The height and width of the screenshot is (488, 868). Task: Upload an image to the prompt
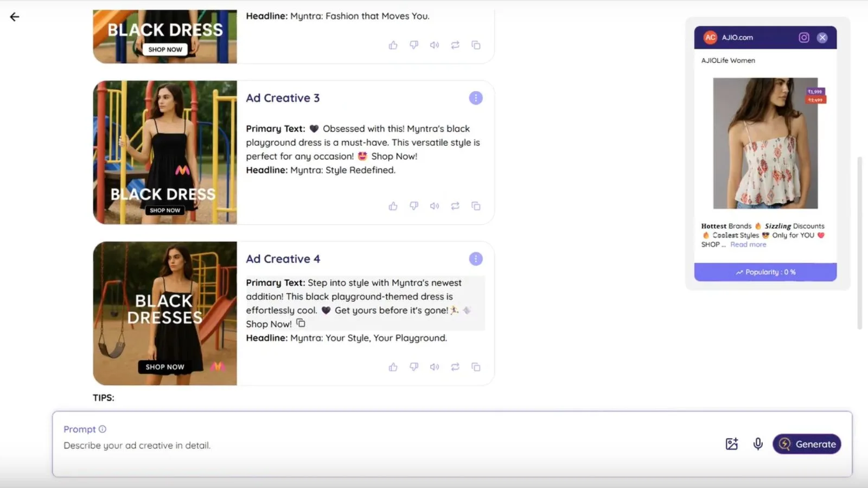[x=732, y=444]
